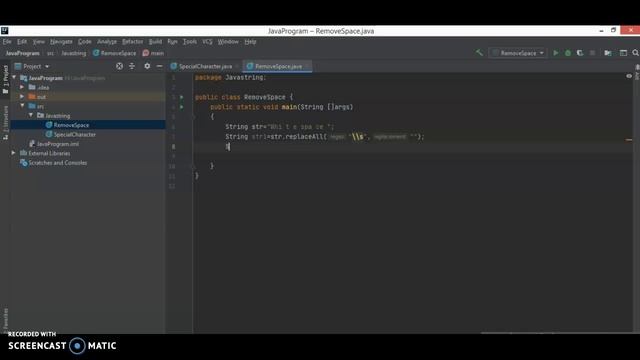
Task: Open Project panel settings gear
Action: pyautogui.click(x=147, y=66)
